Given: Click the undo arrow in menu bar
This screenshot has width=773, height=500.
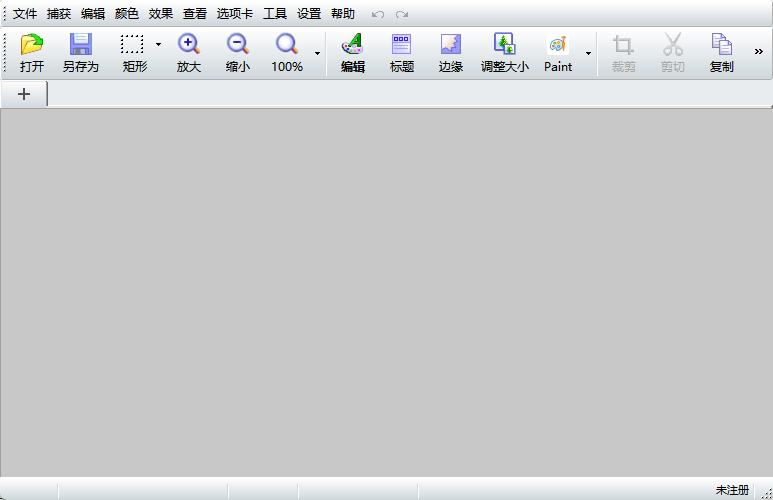Looking at the screenshot, I should pos(378,14).
